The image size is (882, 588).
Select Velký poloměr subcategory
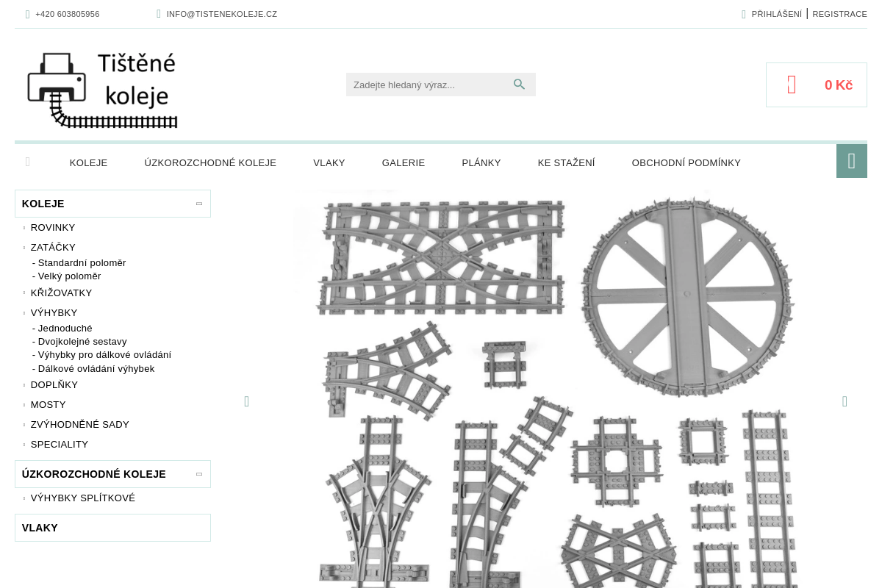click(x=67, y=276)
